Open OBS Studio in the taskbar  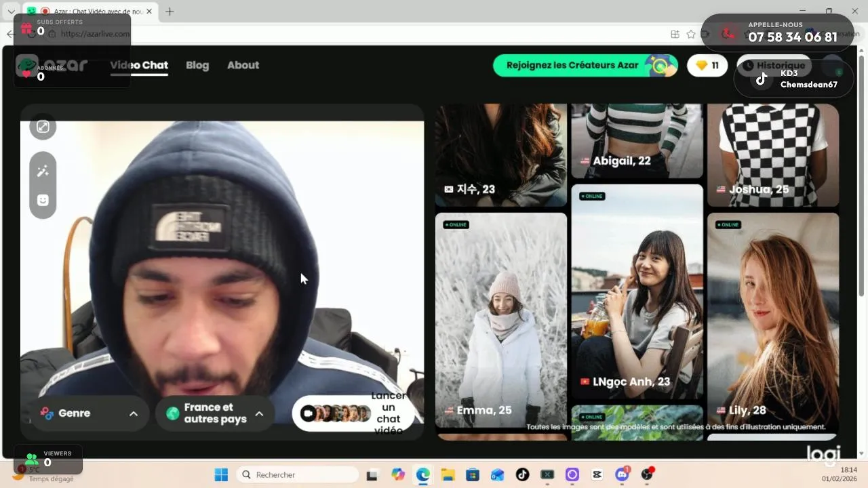click(x=647, y=475)
